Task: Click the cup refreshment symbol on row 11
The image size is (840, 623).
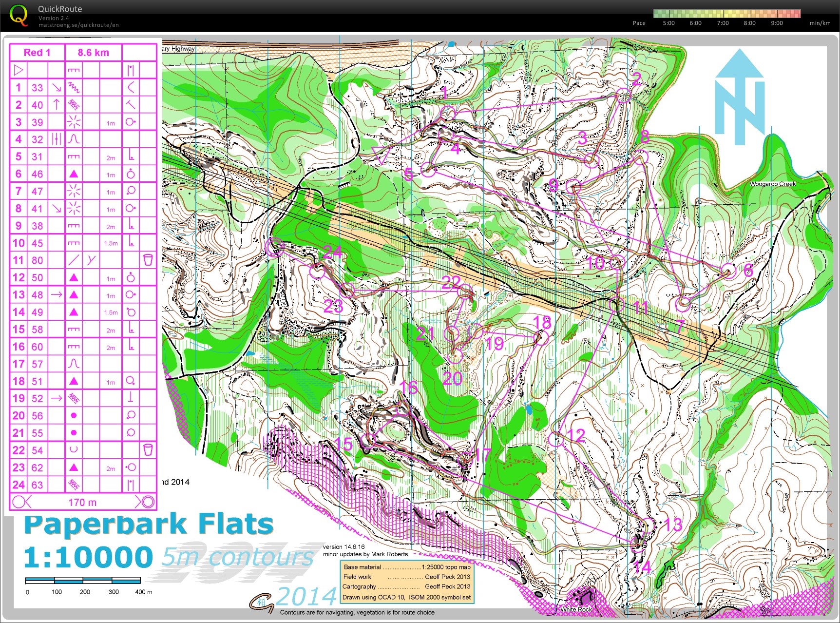Action: 148,260
